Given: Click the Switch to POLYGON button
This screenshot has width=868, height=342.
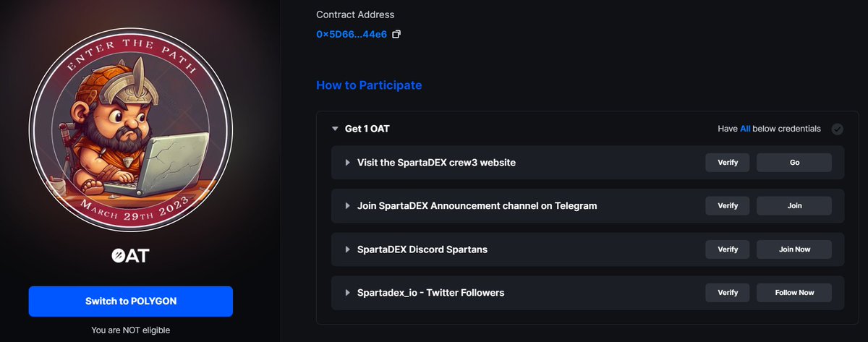Looking at the screenshot, I should click(x=131, y=301).
